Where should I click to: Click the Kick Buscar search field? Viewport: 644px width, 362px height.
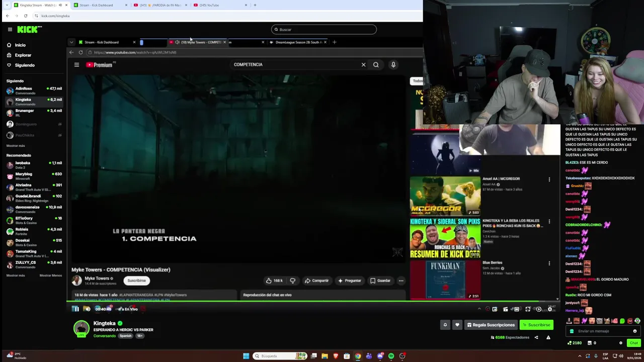click(324, 30)
